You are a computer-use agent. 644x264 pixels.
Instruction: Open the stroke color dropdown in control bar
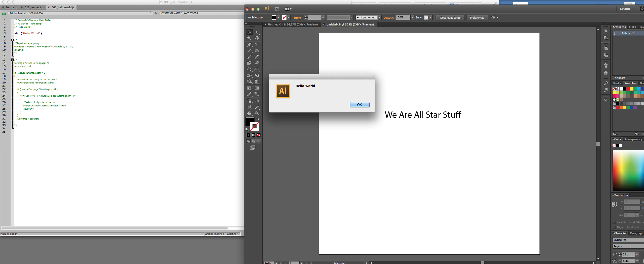click(x=289, y=18)
